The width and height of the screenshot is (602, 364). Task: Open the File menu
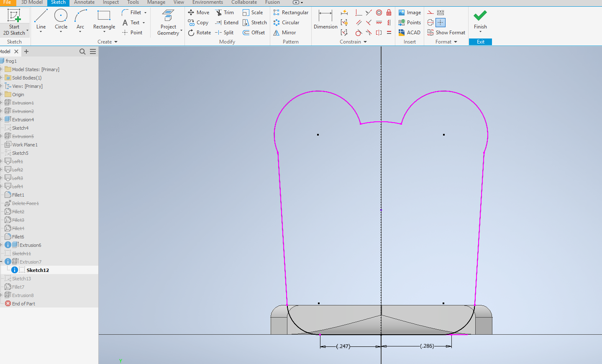click(7, 3)
